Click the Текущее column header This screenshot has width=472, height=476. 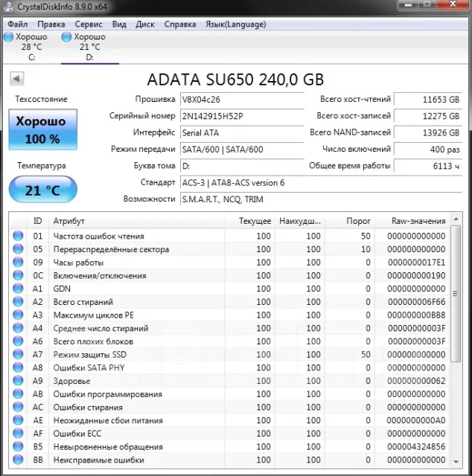pos(250,221)
